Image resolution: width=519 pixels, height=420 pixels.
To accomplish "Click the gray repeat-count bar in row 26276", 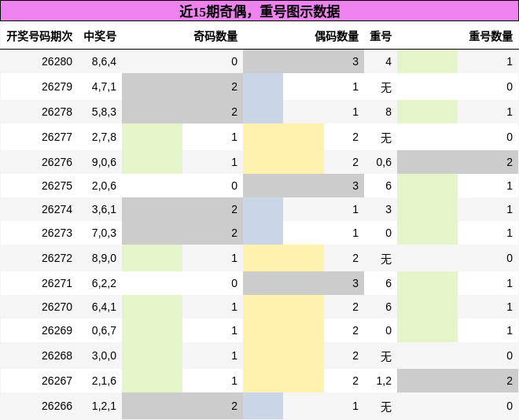I will [x=458, y=162].
